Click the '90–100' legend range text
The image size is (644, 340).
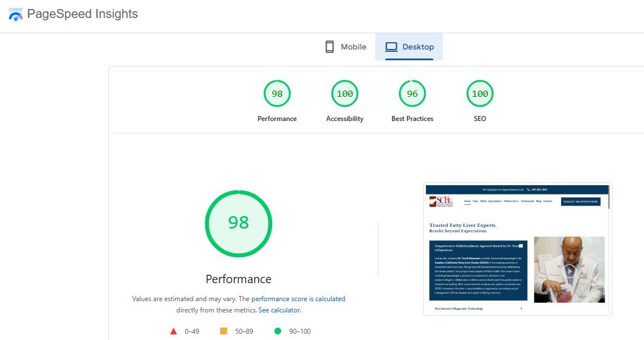300,332
